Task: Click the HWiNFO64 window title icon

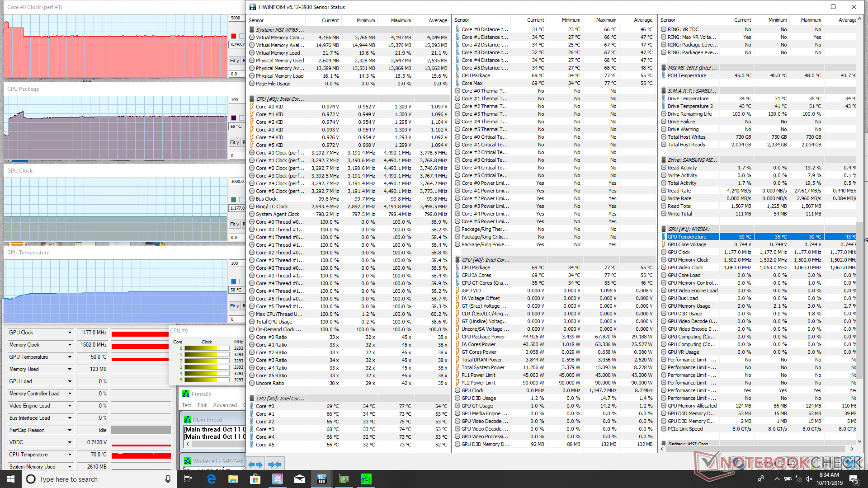Action: pos(252,7)
